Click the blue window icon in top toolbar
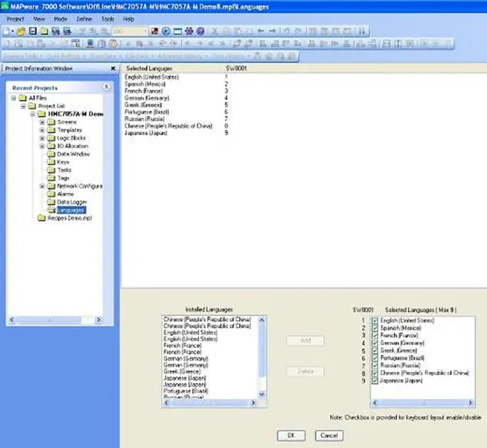The width and height of the screenshot is (487, 448). tap(177, 31)
